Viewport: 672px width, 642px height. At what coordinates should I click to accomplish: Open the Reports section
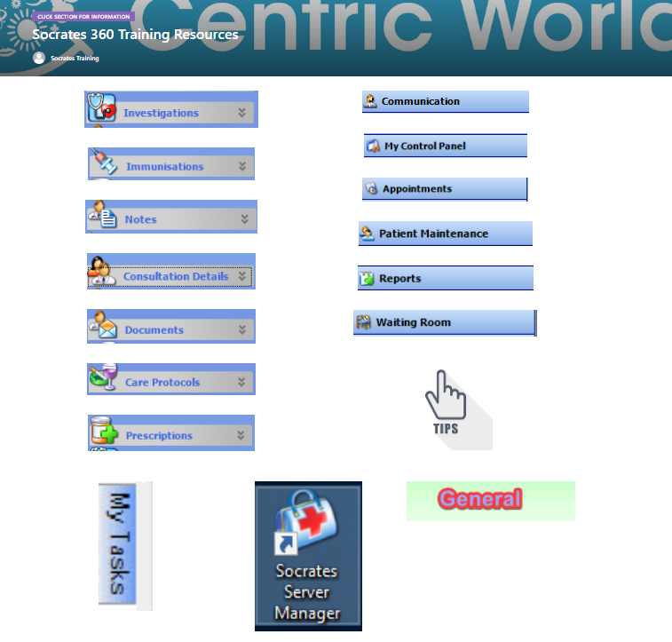pyautogui.click(x=445, y=278)
